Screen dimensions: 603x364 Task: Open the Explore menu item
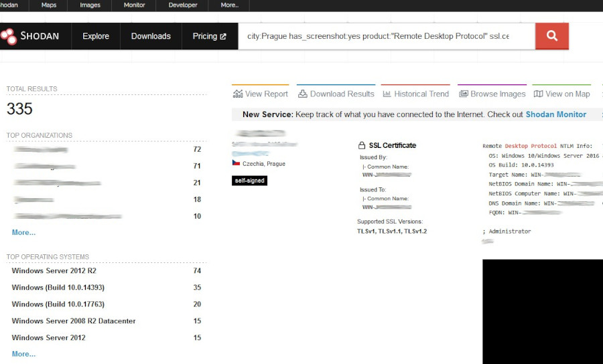point(96,36)
